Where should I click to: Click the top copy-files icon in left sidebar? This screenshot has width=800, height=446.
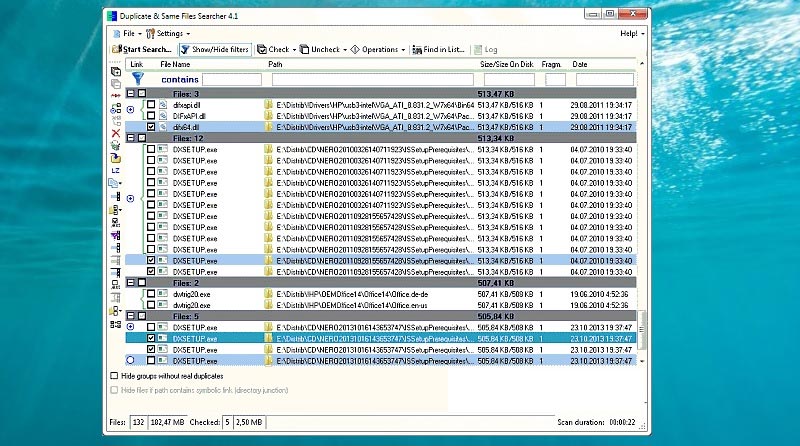click(116, 72)
